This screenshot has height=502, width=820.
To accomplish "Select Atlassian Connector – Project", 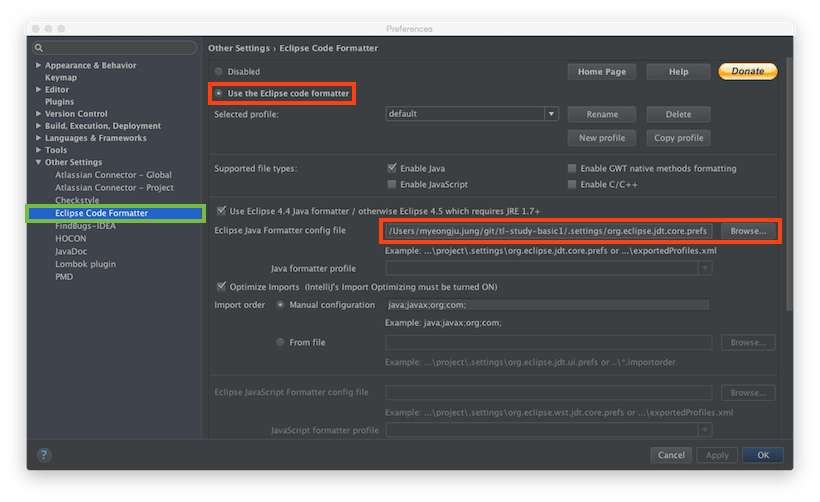I will pyautogui.click(x=114, y=187).
